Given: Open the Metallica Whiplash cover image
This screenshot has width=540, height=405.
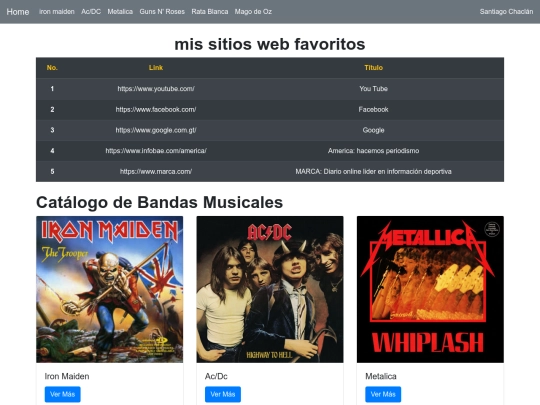Looking at the screenshot, I should click(x=430, y=289).
